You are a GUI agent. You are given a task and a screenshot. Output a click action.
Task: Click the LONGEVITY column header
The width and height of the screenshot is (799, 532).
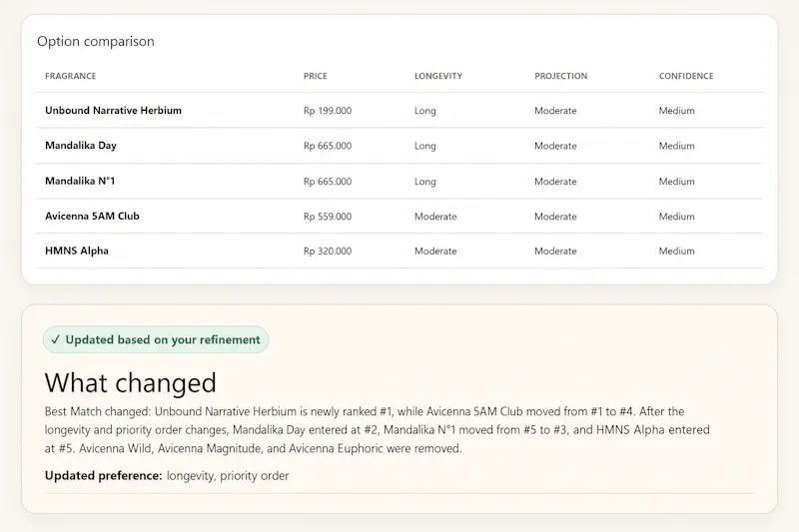(x=438, y=76)
